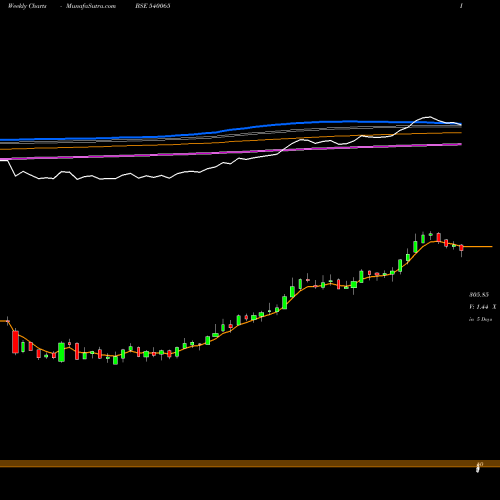The width and height of the screenshot is (500, 500).
Task: Click the 'MunafaSutra.com' label in header
Action: 91,6
